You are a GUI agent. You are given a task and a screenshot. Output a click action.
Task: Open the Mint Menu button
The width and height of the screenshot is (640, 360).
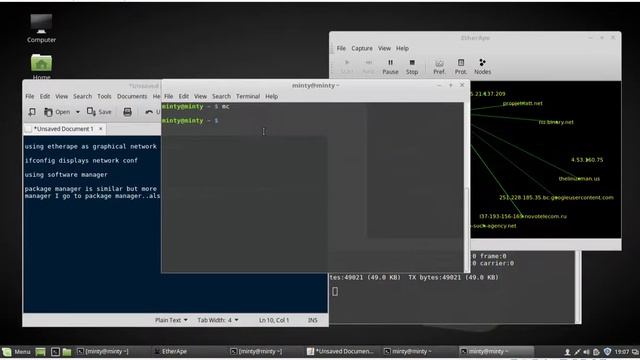pyautogui.click(x=16, y=351)
